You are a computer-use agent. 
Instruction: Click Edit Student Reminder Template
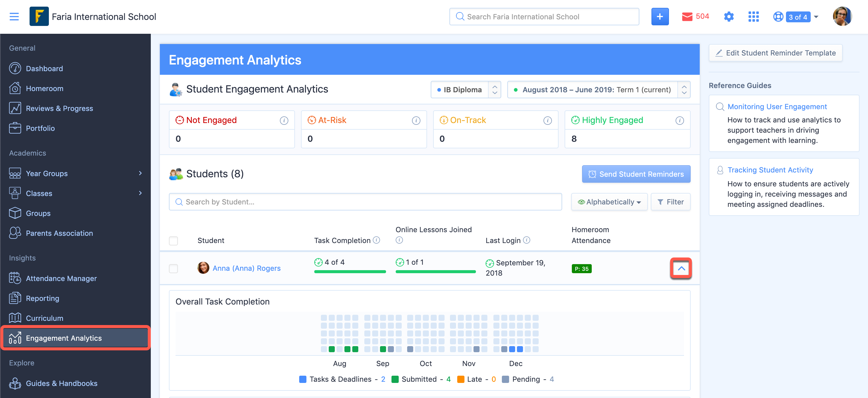(x=775, y=53)
